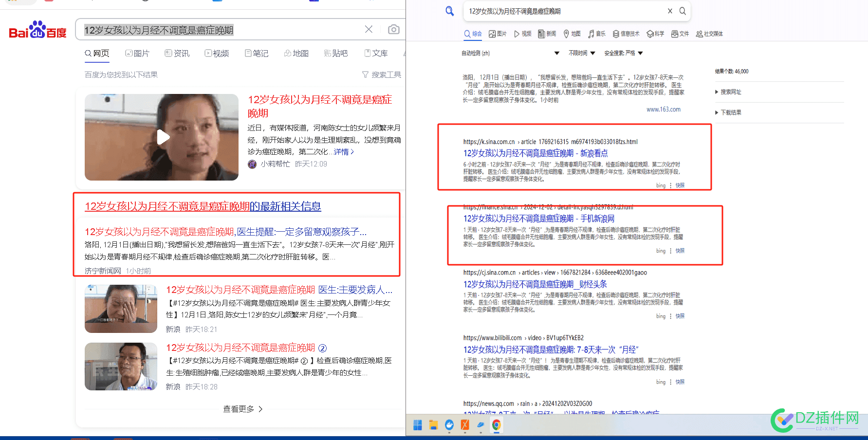Switch to Baidu 笔记 tab
The image size is (868, 440).
click(257, 53)
